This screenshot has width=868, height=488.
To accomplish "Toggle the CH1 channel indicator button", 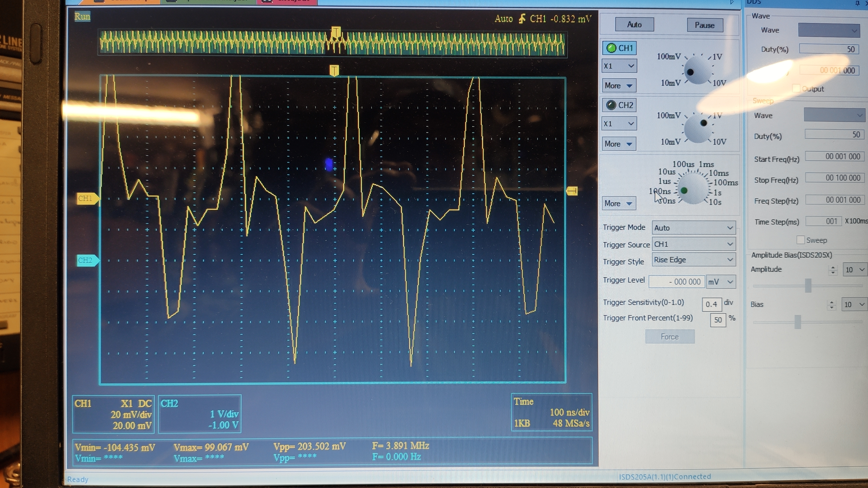I will click(619, 48).
